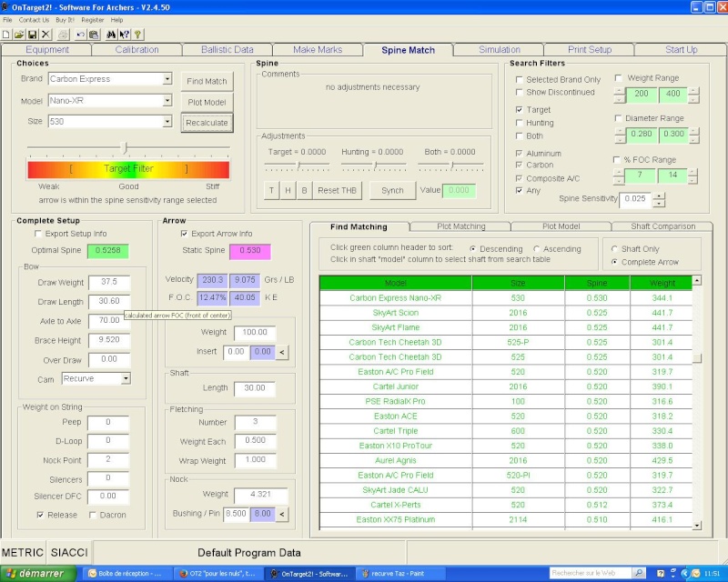Check Export Setup Info checkbox
Screen dimensions: 728x582
38,234
